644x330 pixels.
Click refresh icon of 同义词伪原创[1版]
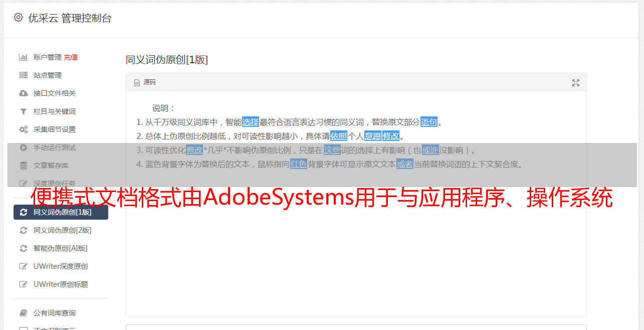pos(23,212)
